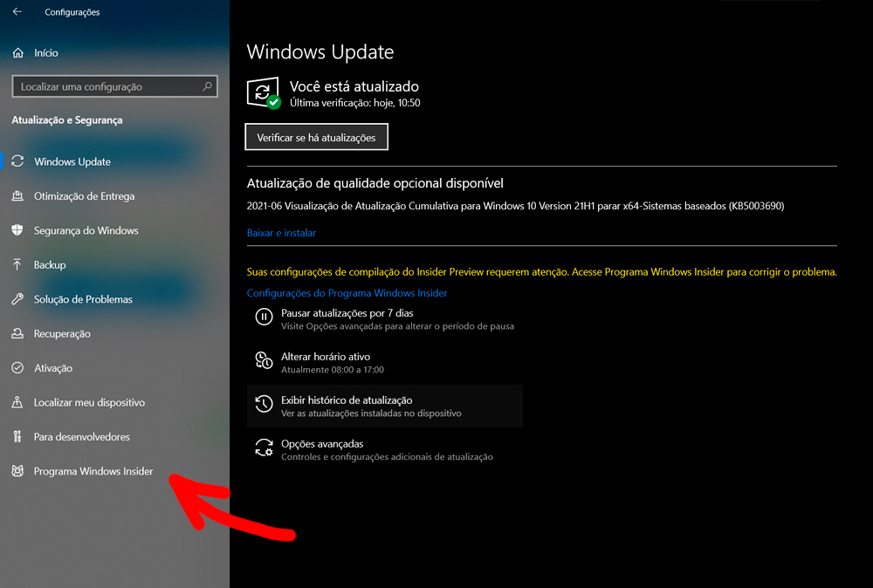Click Controles e configurações adicionais de atualização text
Image resolution: width=873 pixels, height=588 pixels.
click(x=387, y=457)
